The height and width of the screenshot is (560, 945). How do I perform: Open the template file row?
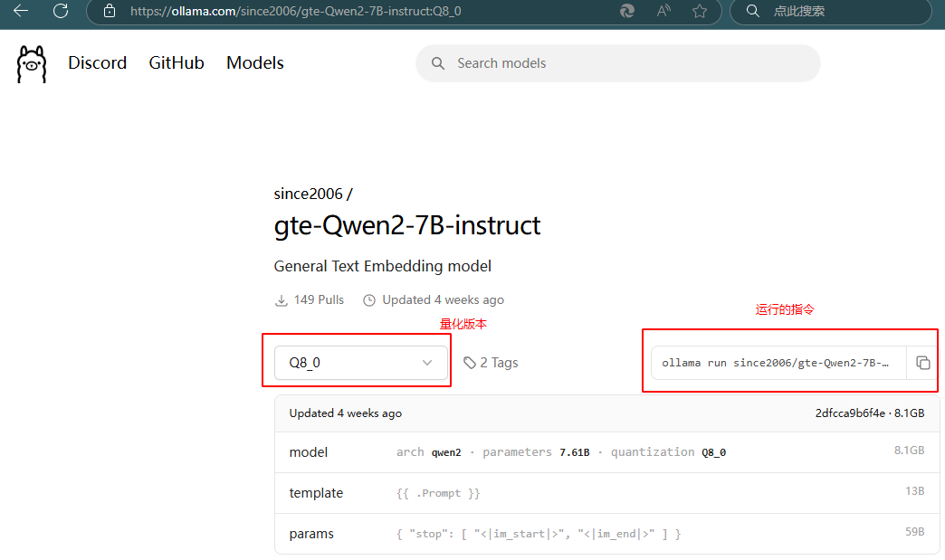[x=606, y=493]
